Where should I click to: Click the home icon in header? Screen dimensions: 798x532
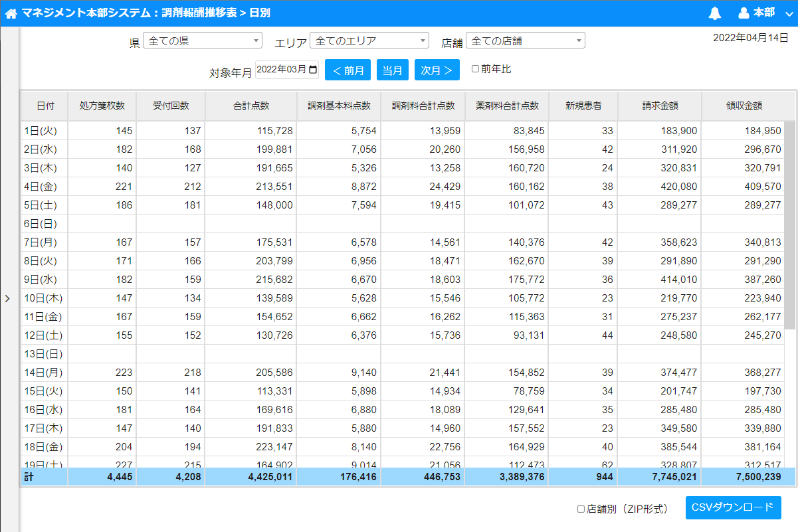[11, 13]
